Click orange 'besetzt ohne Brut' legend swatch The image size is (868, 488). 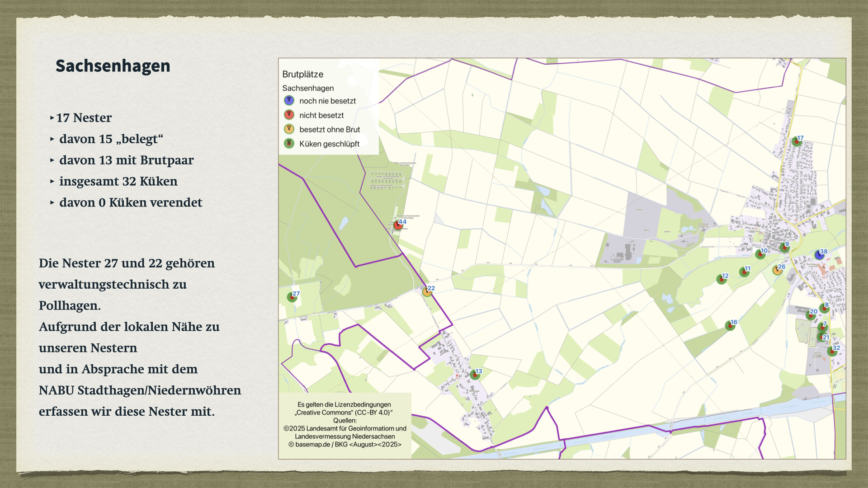coord(289,129)
